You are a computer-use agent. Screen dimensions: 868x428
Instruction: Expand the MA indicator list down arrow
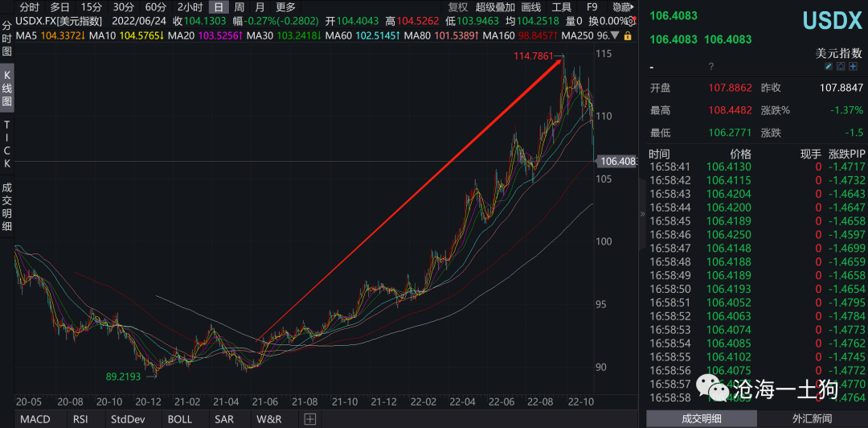click(x=616, y=36)
